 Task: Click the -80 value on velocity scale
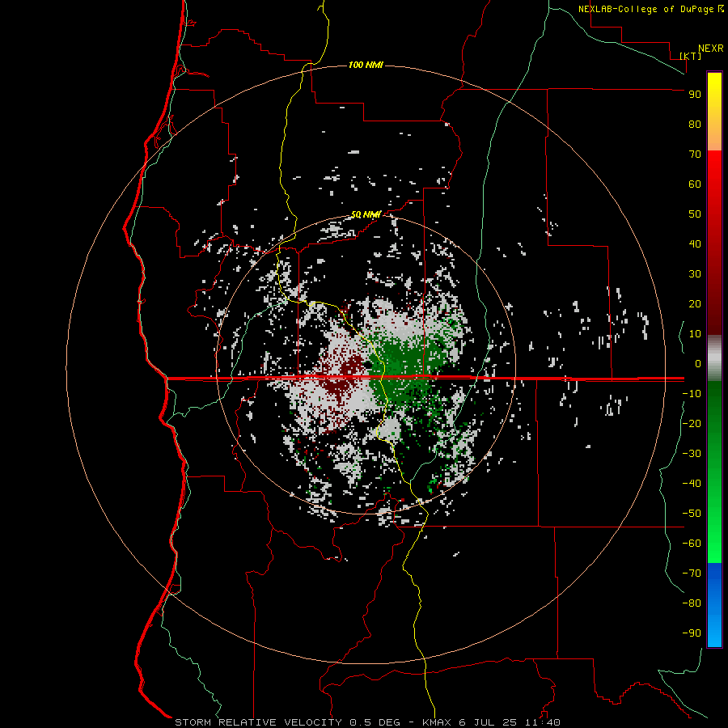tap(692, 603)
